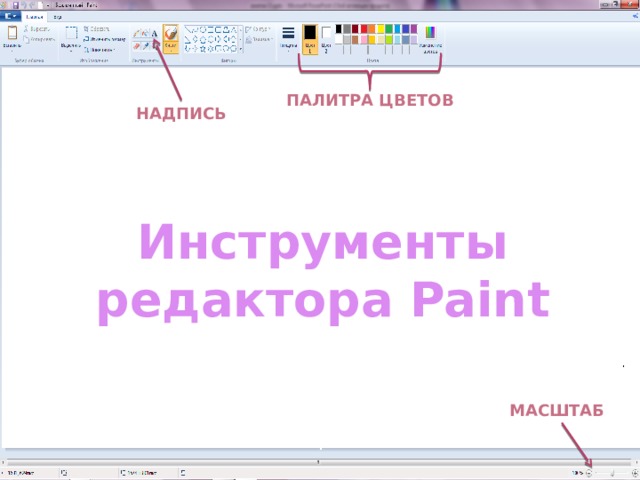Click the Вставить clipboard paste icon

point(12,32)
